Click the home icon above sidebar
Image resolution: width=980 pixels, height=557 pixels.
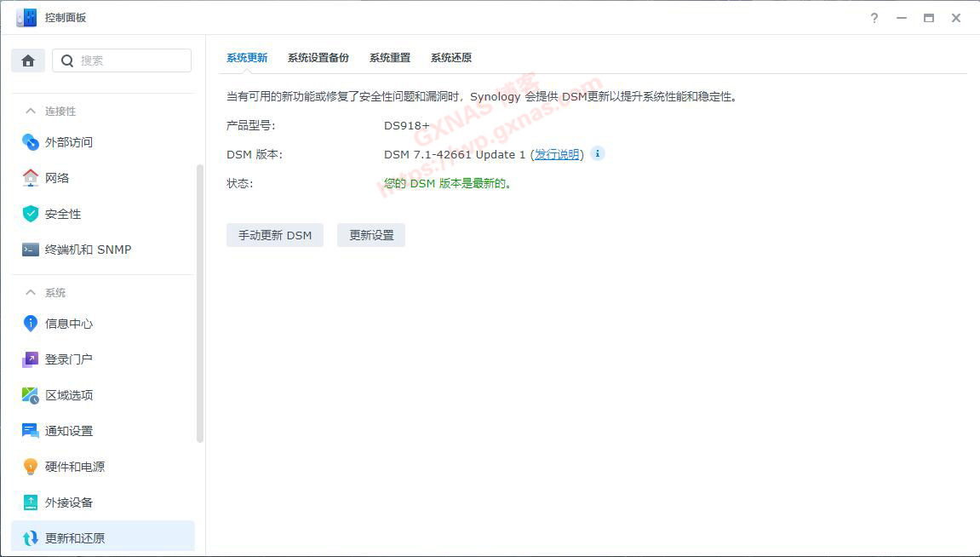[x=27, y=60]
